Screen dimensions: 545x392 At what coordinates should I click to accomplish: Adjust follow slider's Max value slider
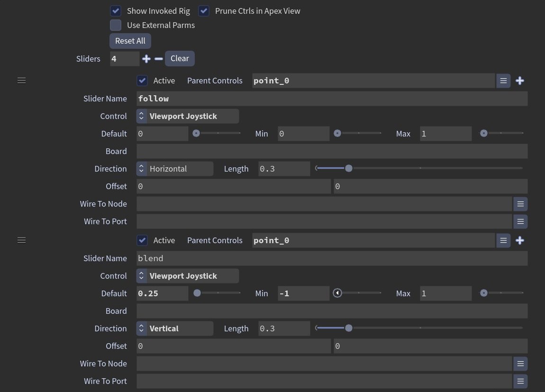click(501, 133)
